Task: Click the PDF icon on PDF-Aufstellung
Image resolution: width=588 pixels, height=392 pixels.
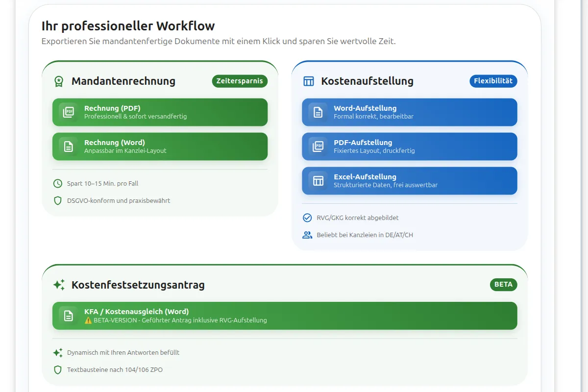Action: click(x=318, y=146)
